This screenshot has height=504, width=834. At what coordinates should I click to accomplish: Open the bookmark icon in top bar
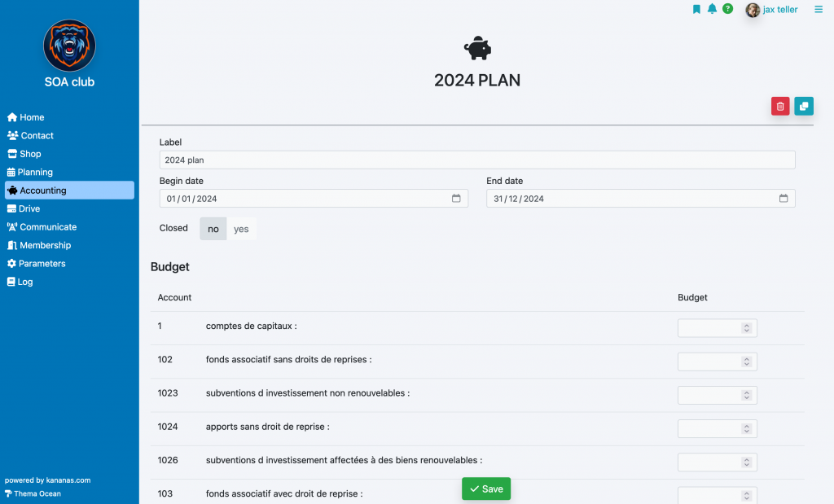(696, 9)
